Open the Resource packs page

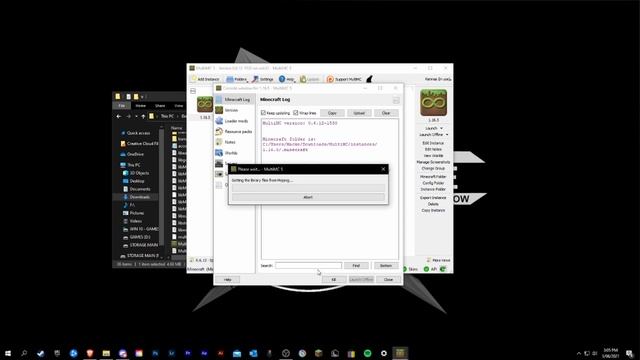point(234,131)
